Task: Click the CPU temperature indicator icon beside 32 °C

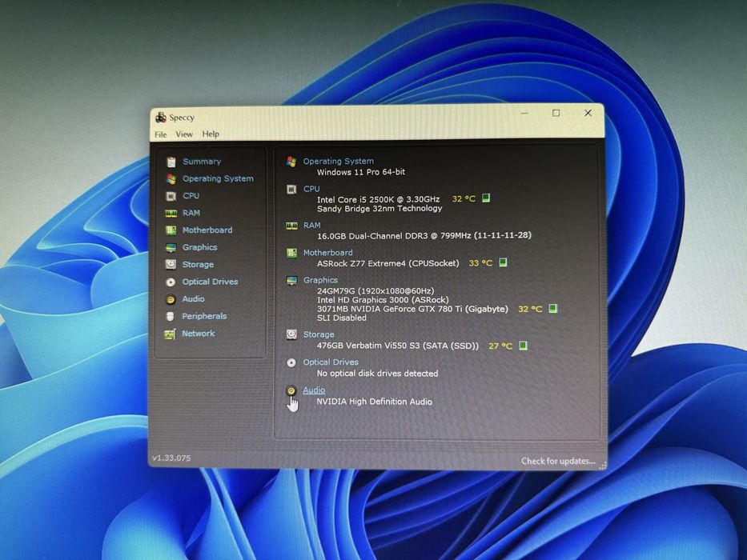Action: tap(485, 198)
